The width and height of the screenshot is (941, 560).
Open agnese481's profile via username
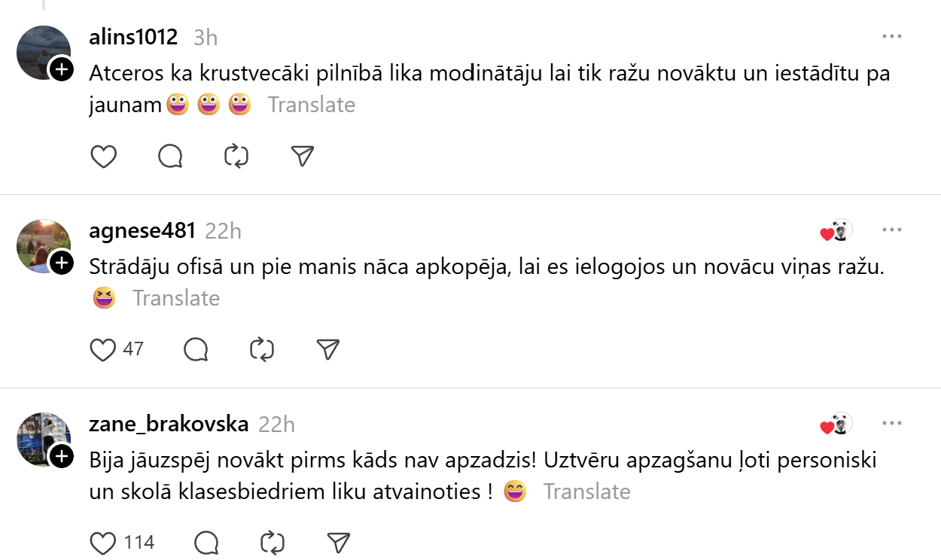click(142, 230)
